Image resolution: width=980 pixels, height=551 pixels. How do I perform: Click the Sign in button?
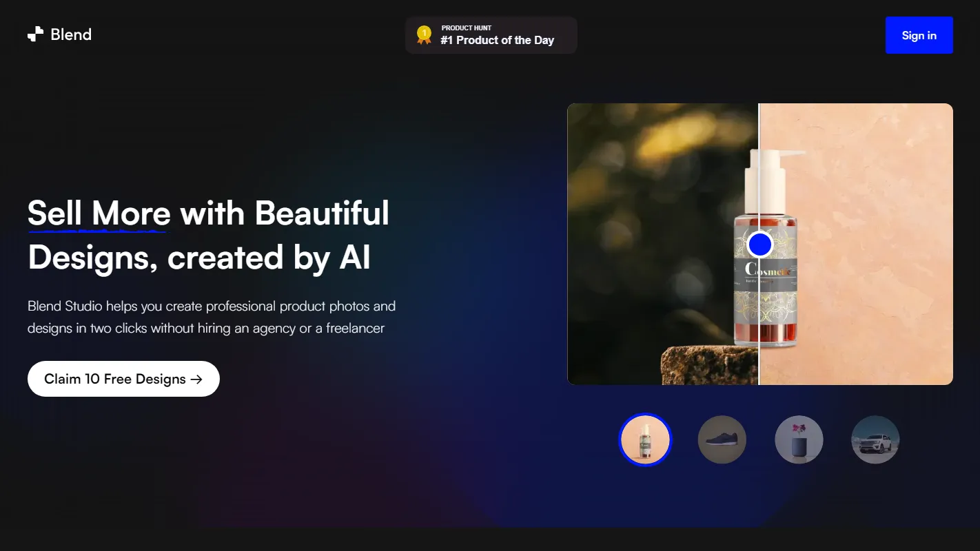[x=919, y=35]
